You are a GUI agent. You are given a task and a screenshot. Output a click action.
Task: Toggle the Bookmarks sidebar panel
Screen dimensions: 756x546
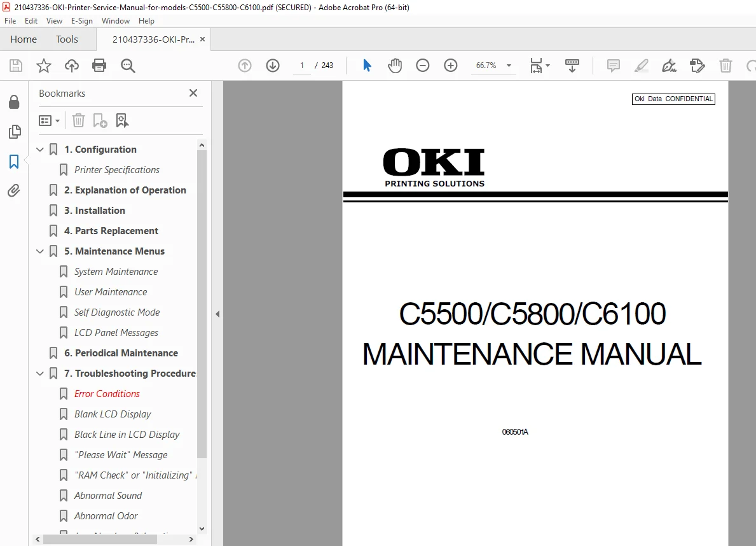click(x=14, y=162)
